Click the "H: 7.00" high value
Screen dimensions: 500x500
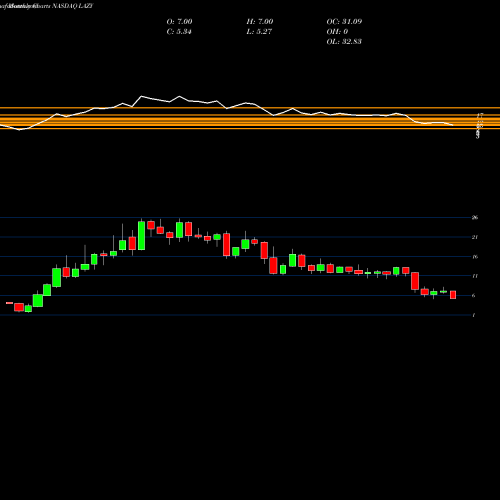pyautogui.click(x=260, y=22)
